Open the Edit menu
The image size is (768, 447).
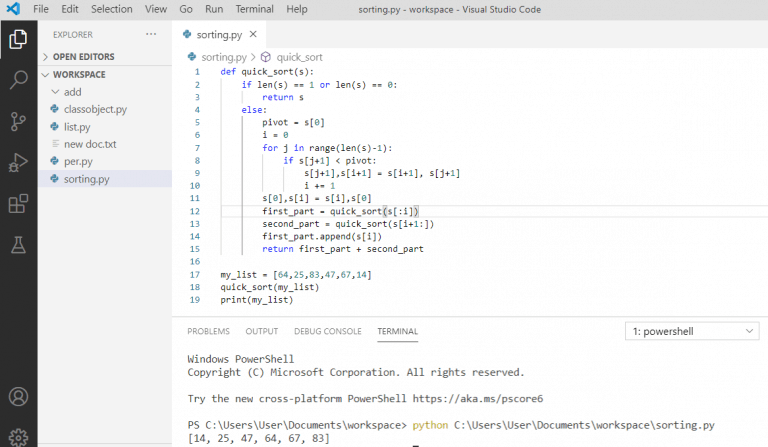[x=70, y=9]
